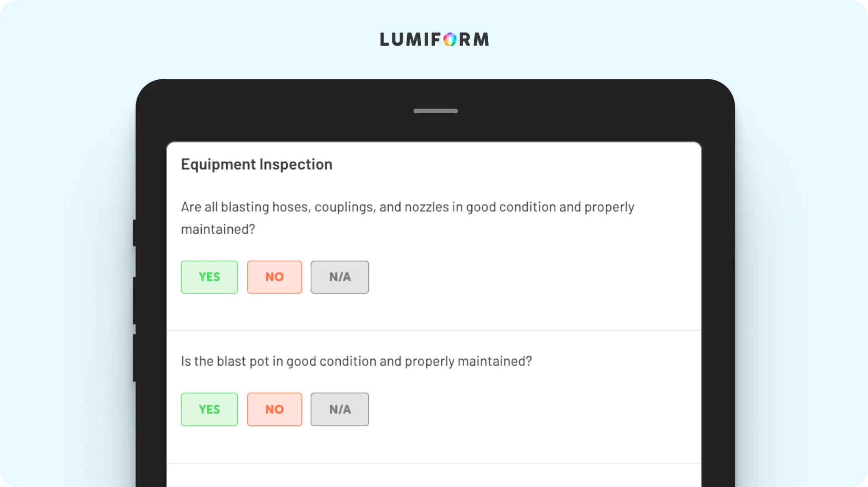Select NO for blasting hoses question
This screenshot has height=487, width=868.
click(x=275, y=277)
